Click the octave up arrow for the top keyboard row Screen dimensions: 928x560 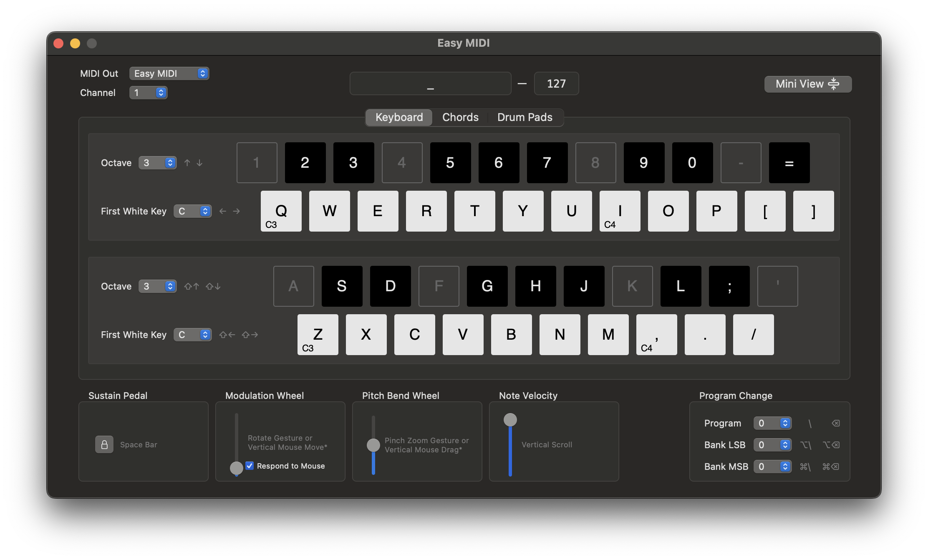pos(187,163)
